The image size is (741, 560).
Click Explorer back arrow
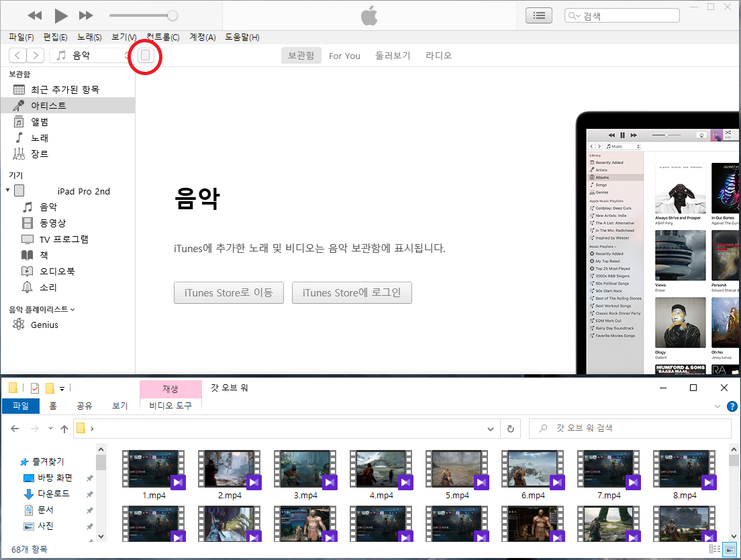point(15,429)
